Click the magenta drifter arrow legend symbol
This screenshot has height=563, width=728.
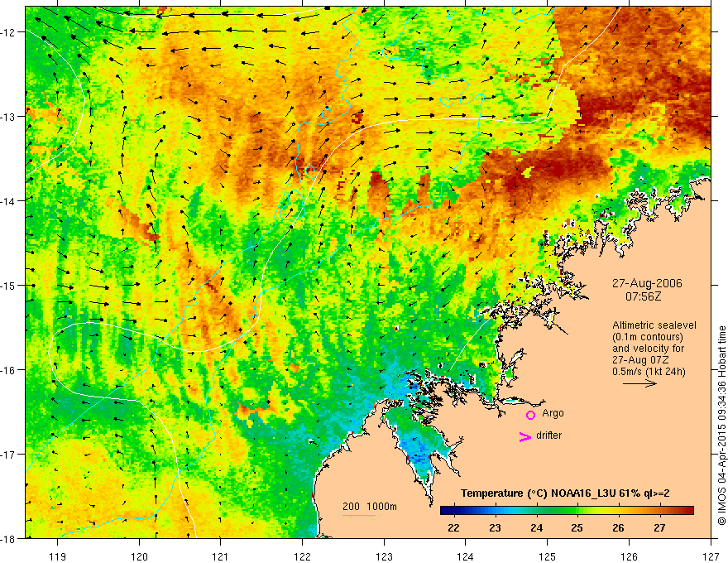click(x=524, y=436)
